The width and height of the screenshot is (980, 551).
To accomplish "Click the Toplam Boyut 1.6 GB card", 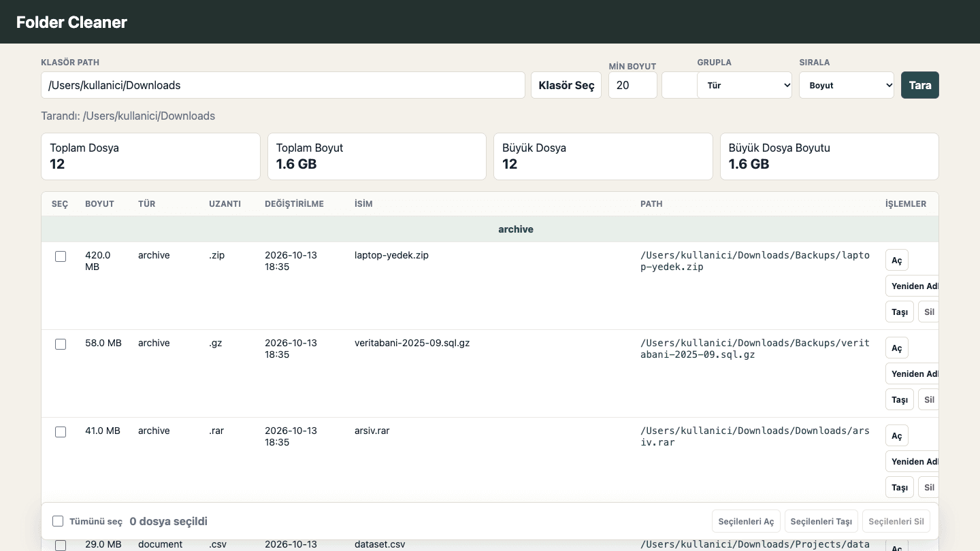I will [x=377, y=156].
